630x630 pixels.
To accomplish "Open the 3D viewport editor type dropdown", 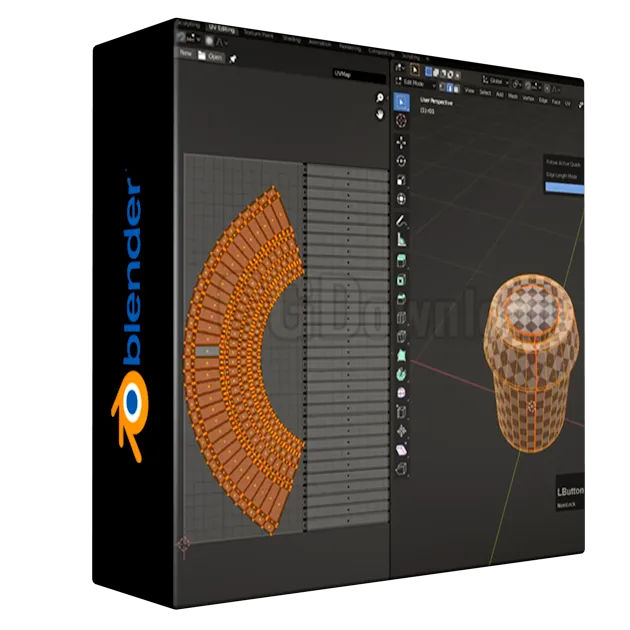I will pyautogui.click(x=400, y=68).
